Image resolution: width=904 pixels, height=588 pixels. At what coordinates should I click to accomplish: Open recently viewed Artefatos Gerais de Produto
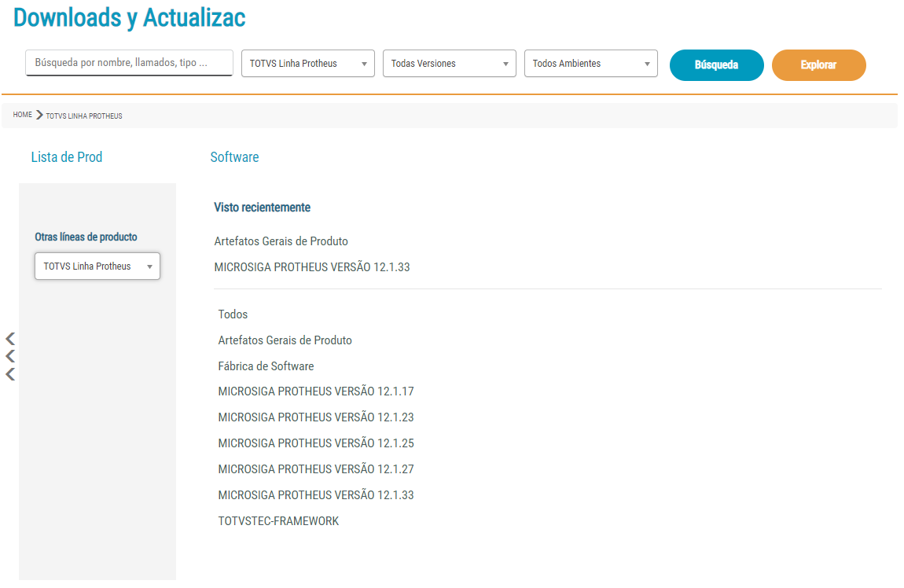[281, 241]
